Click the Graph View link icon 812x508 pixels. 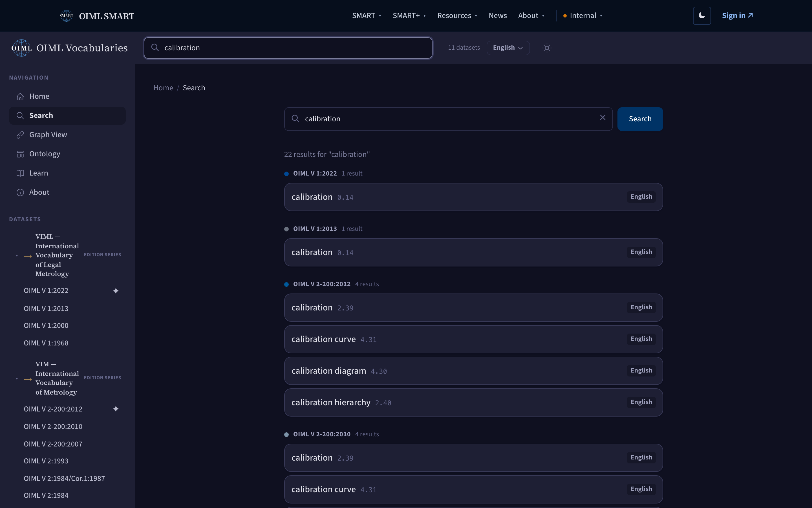pyautogui.click(x=20, y=135)
